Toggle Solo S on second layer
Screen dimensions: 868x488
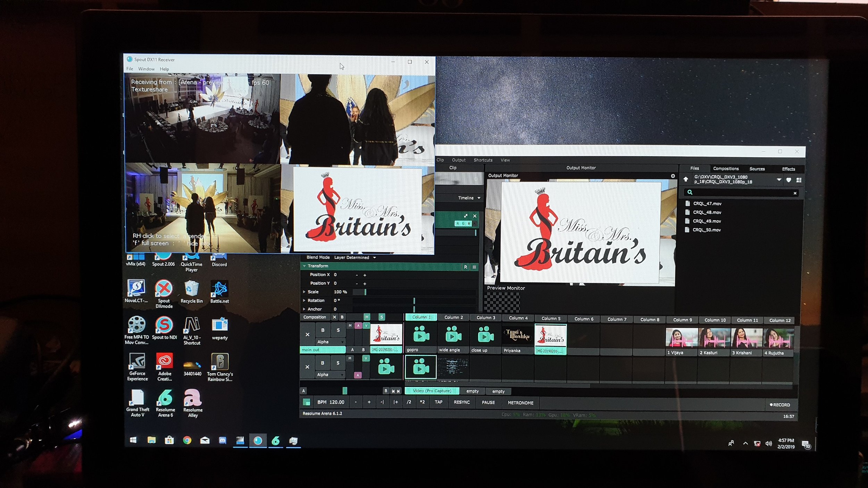(x=338, y=363)
